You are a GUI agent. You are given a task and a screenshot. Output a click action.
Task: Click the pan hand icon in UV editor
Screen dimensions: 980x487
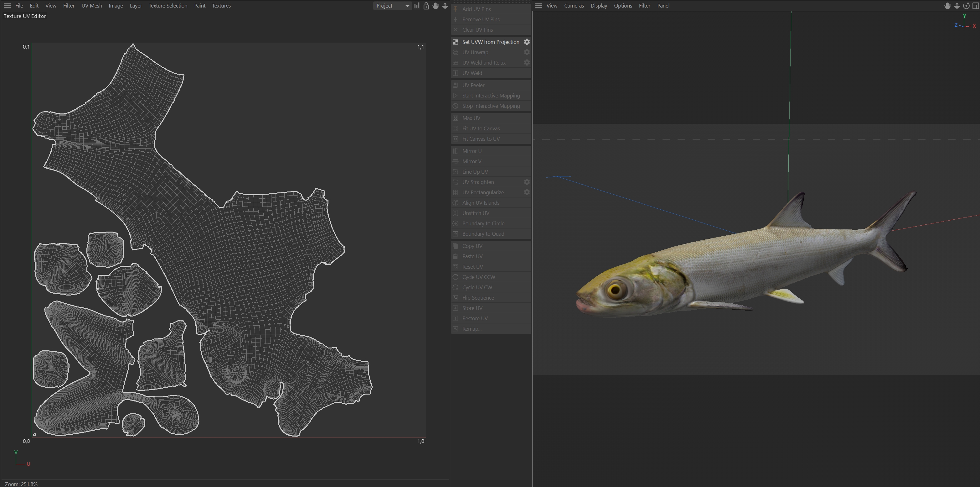pyautogui.click(x=436, y=6)
